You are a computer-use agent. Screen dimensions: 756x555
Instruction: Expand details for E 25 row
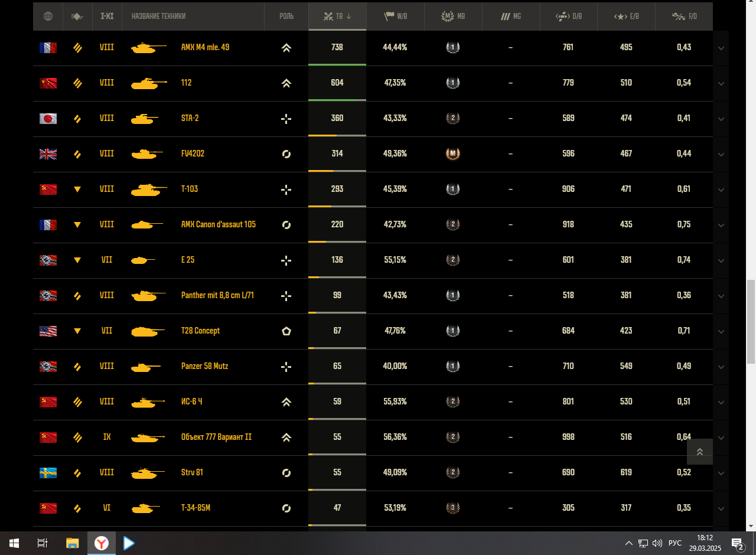[x=721, y=260]
